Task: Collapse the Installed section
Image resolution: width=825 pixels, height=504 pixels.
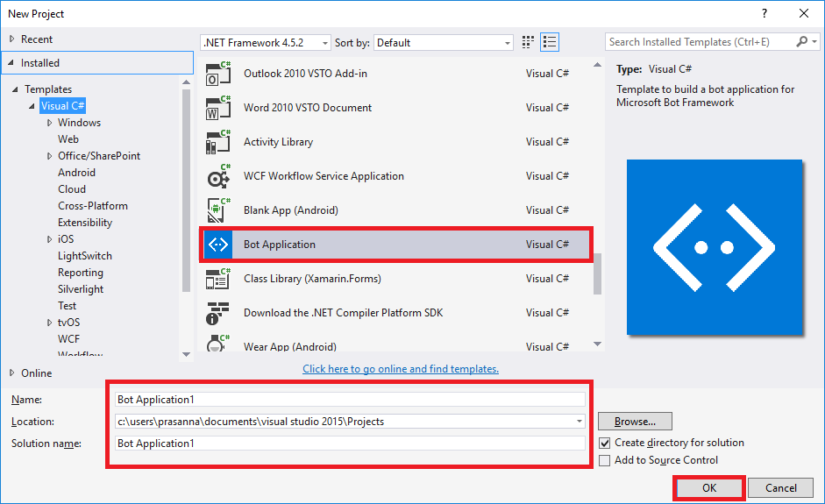Action: 11,62
